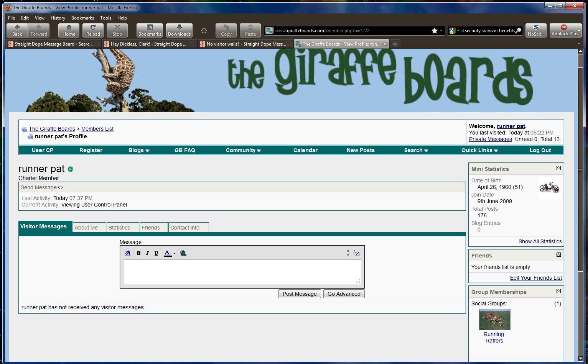Switch to 'No visitor walls?' browser tab

pos(245,44)
